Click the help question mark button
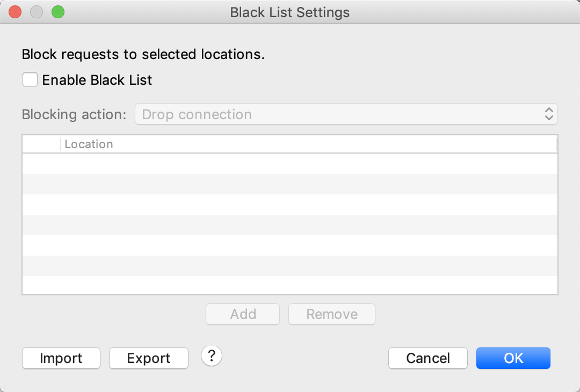 point(212,355)
